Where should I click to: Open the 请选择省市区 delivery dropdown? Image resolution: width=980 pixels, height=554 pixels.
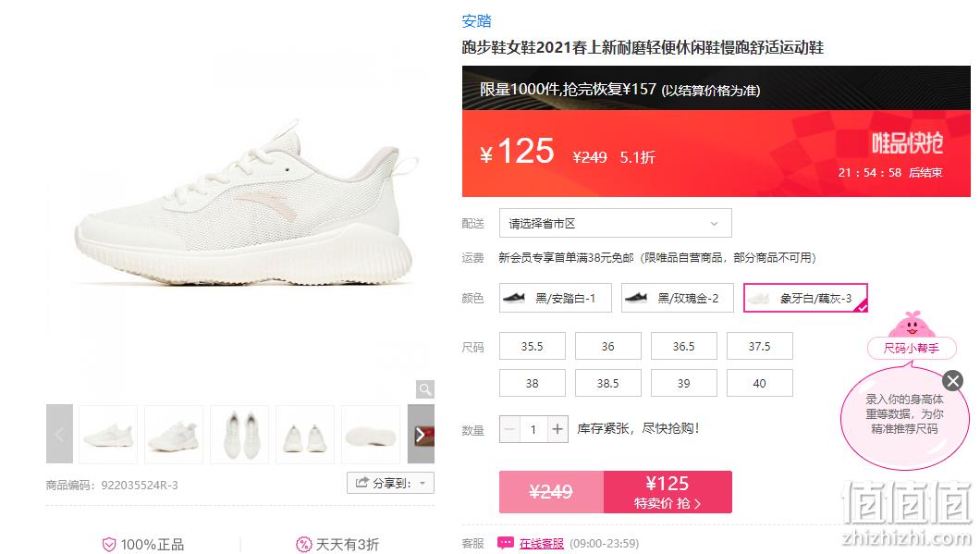coord(615,223)
